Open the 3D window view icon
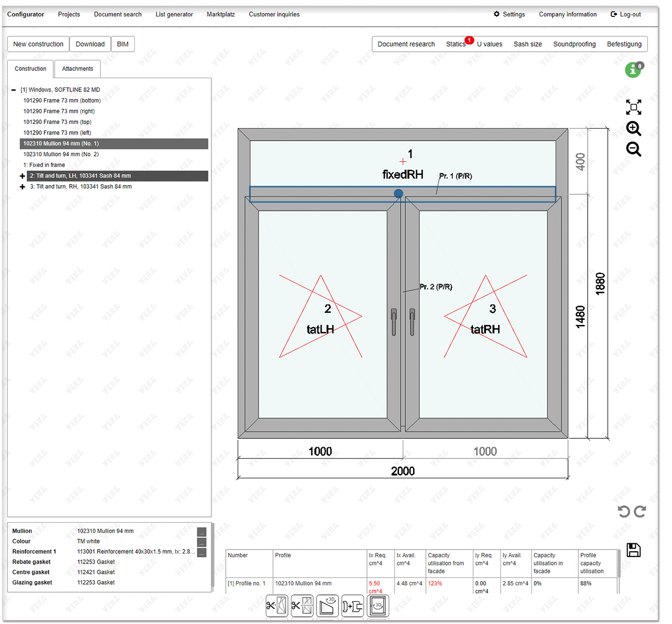The image size is (672, 624). tap(378, 605)
